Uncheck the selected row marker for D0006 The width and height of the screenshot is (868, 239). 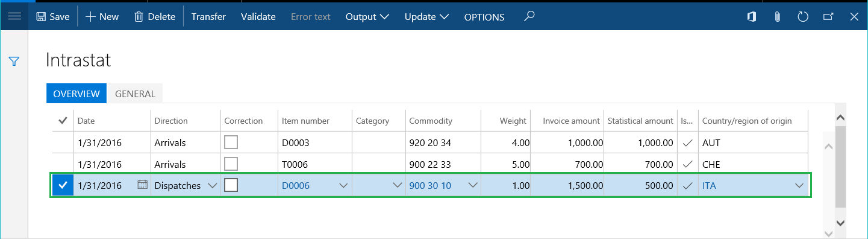coord(63,185)
